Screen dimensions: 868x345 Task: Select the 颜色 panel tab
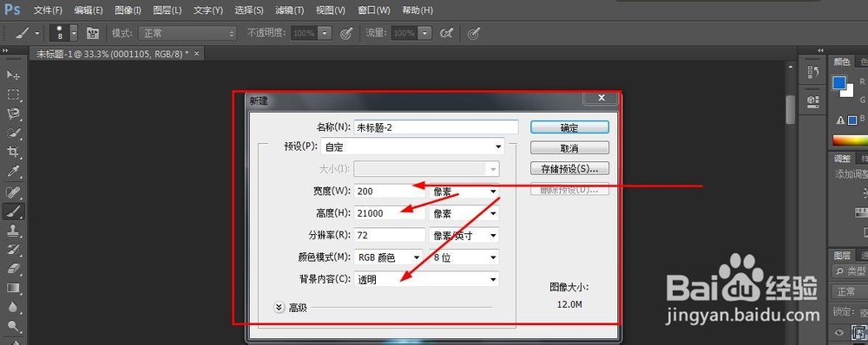(x=841, y=62)
